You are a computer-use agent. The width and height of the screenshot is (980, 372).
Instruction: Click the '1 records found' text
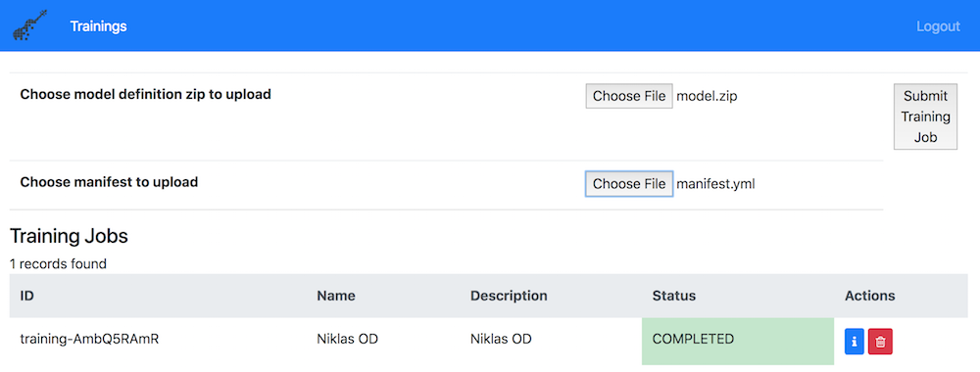[x=58, y=263]
